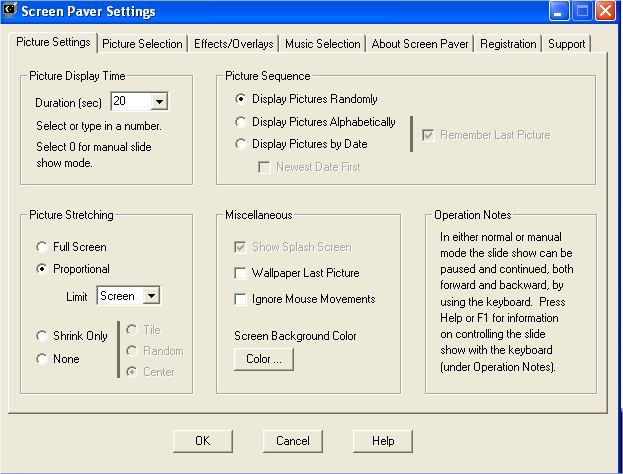Click the Limit field showing Screen
This screenshot has width=623, height=474.
coord(120,296)
